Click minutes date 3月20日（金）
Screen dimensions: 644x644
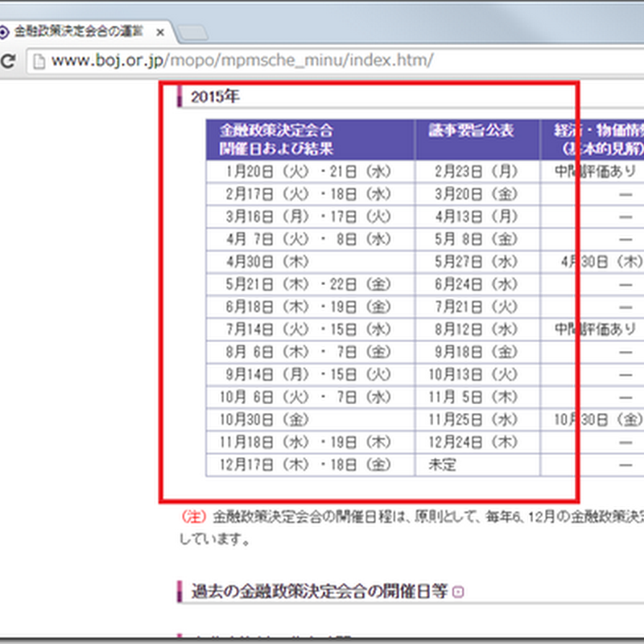click(477, 194)
